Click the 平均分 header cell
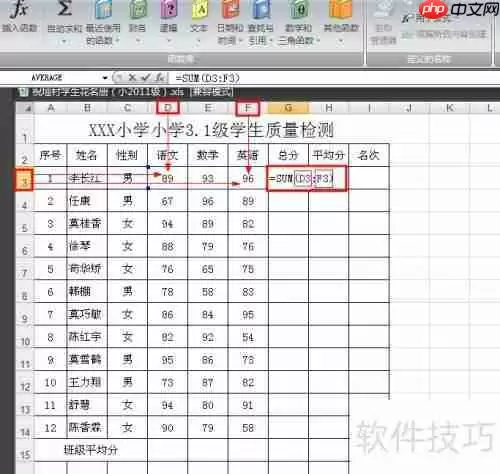Screen dimensions: 500x474 329,155
